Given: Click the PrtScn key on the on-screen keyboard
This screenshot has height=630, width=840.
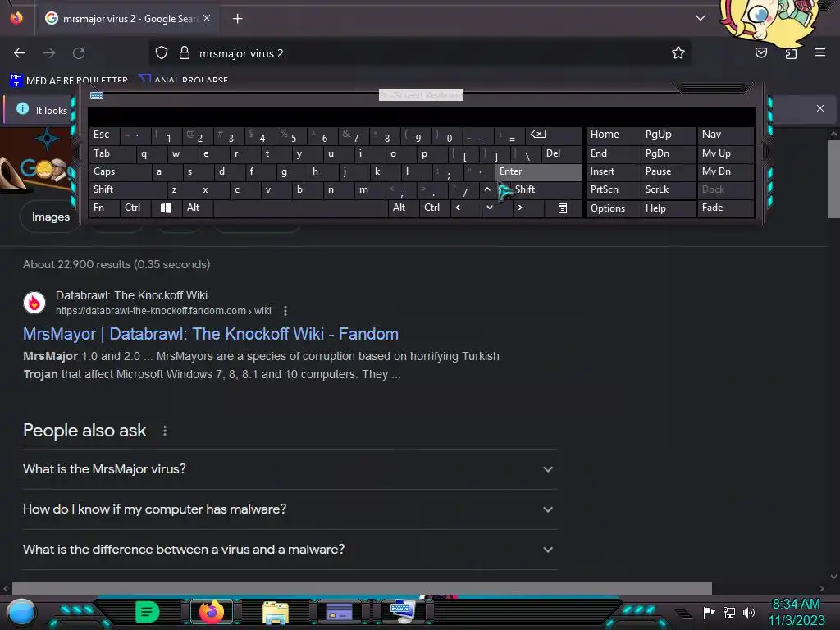Looking at the screenshot, I should [613, 189].
